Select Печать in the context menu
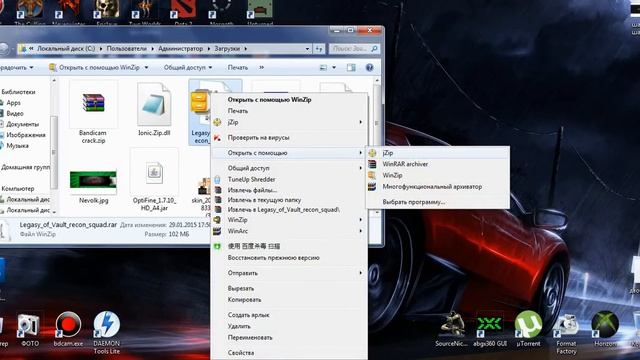This screenshot has height=360, width=640. tap(289, 111)
